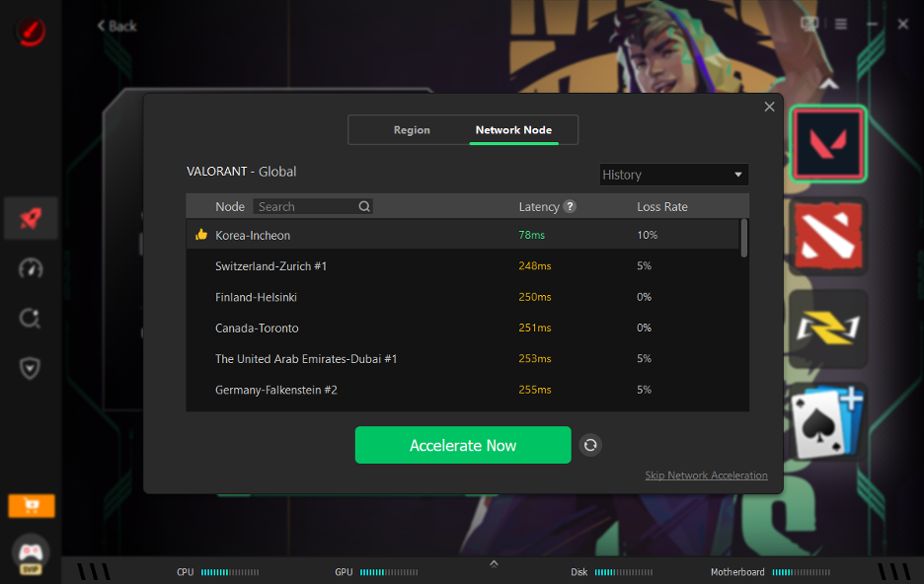Select the VALORANT game icon
This screenshot has width=924, height=584.
(x=828, y=144)
